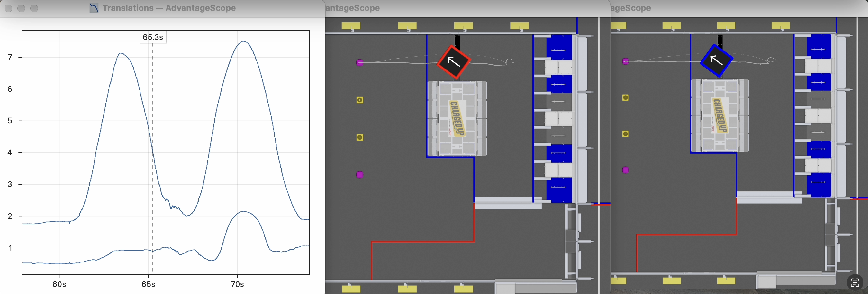Viewport: 868px width, 294px height.
Task: Minimize the Translations window
Action: (x=21, y=8)
